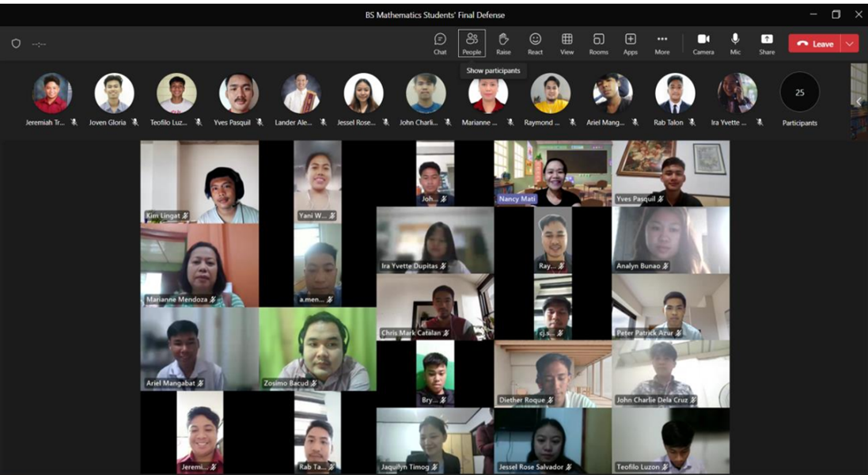Leave the meeting
Viewport: 868px width, 475px height.
[814, 44]
